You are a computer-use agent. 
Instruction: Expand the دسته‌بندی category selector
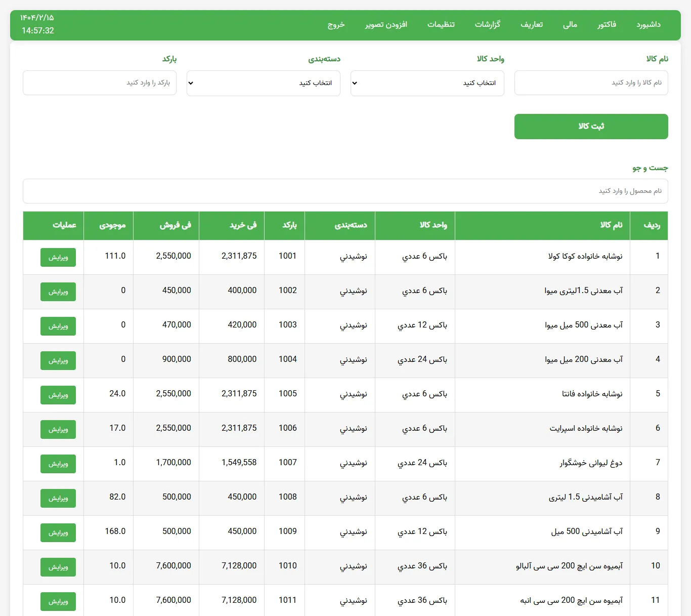pos(263,83)
